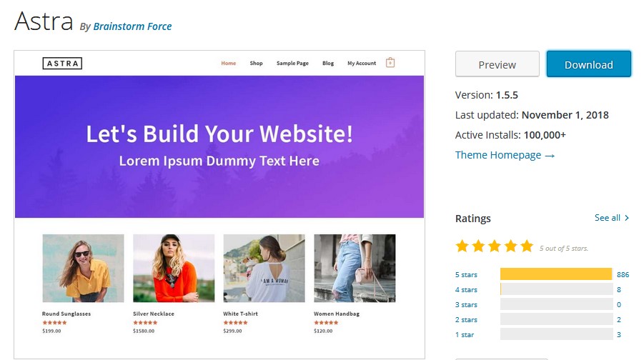
Task: Click the 0 three-star count
Action: click(619, 304)
